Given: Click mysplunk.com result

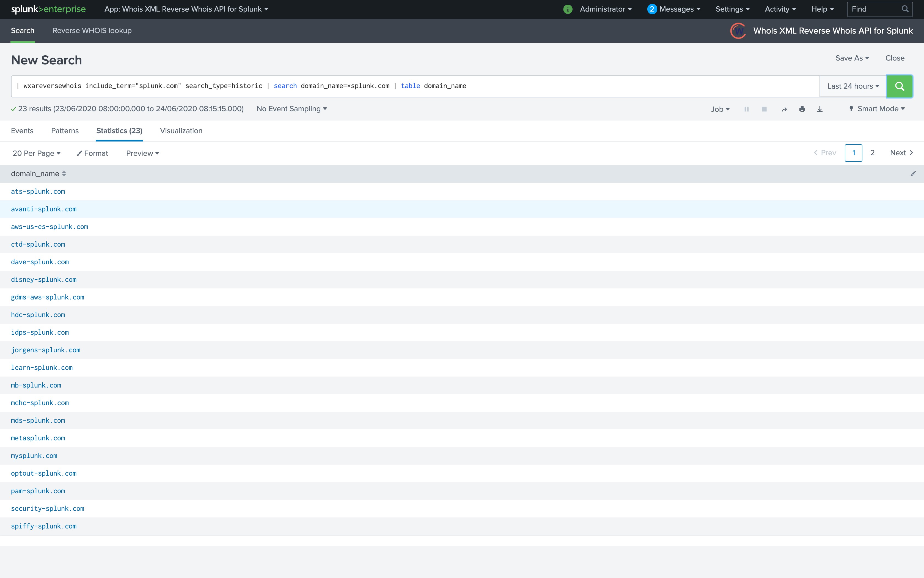Looking at the screenshot, I should coord(34,455).
